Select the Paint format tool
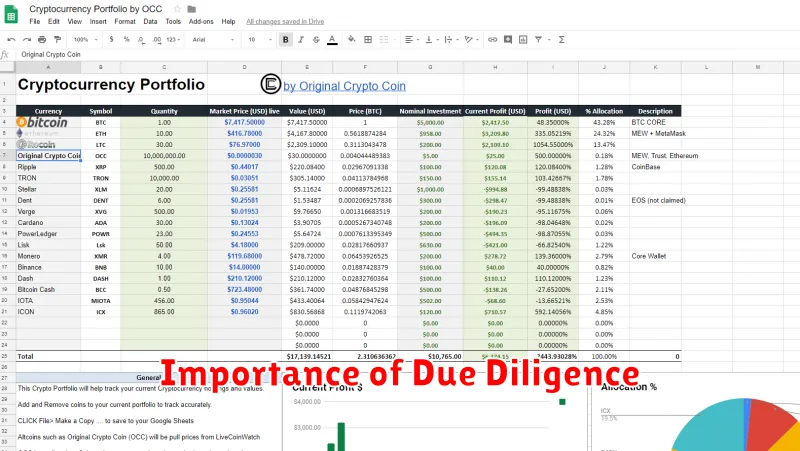The height and width of the screenshot is (451, 800). 58,39
